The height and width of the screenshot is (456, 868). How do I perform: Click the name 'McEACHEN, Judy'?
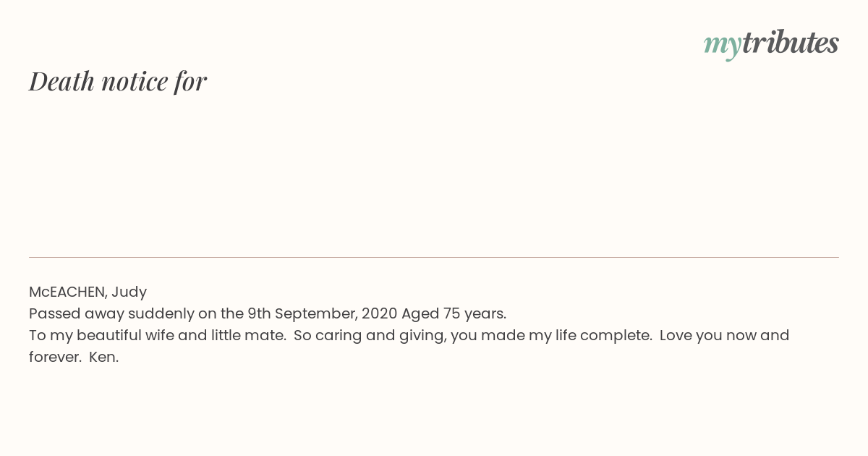(88, 292)
